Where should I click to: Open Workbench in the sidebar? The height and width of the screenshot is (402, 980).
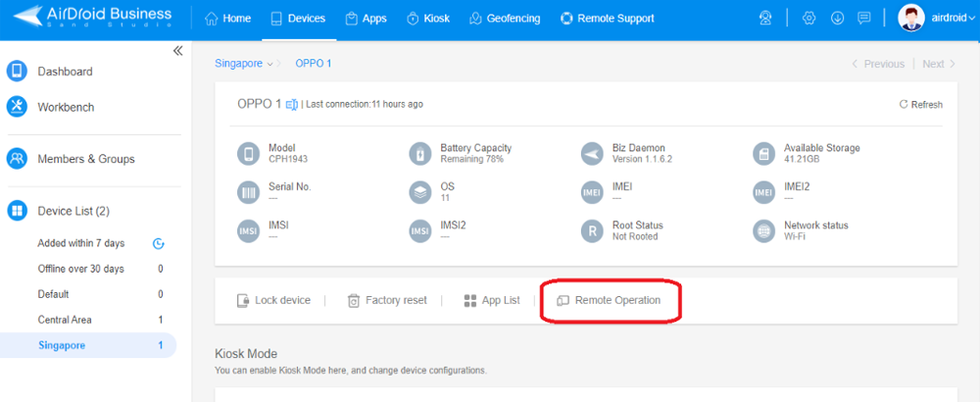pos(66,107)
